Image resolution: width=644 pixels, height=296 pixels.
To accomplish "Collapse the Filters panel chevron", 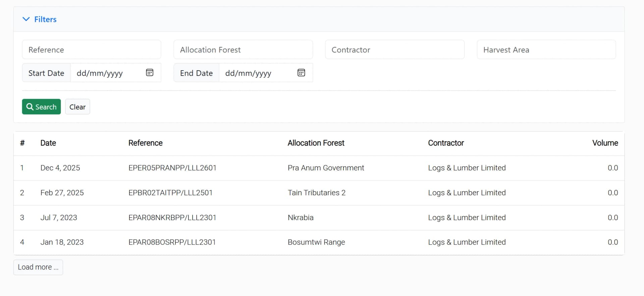I will [26, 19].
